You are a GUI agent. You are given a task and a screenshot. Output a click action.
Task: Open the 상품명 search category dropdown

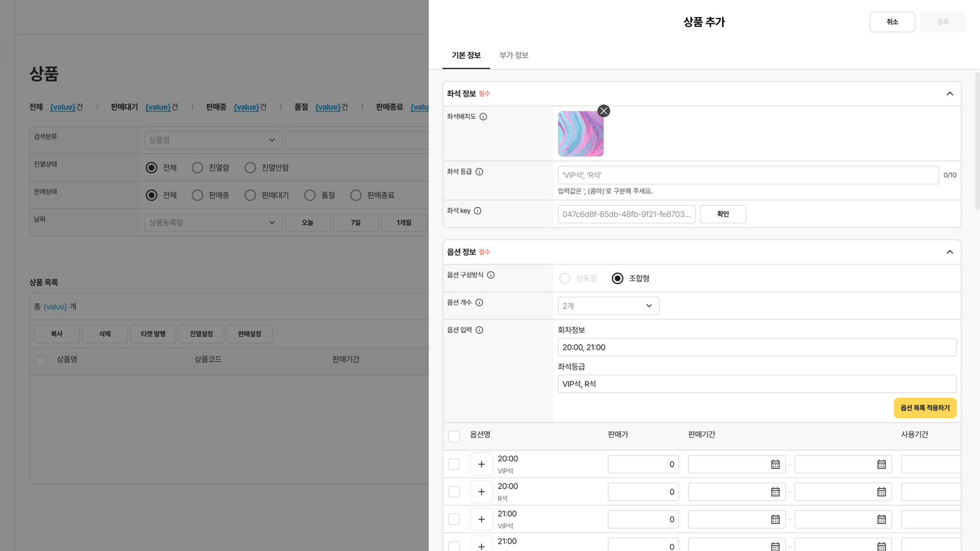coord(213,140)
